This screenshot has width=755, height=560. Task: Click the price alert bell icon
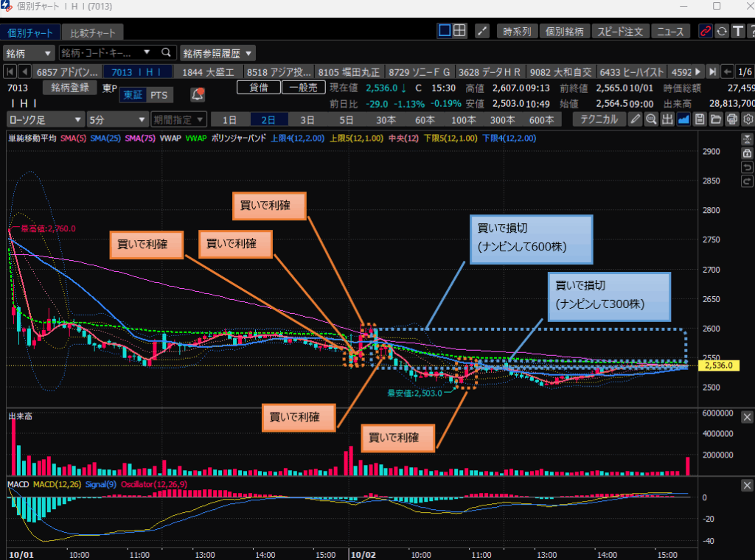[198, 94]
